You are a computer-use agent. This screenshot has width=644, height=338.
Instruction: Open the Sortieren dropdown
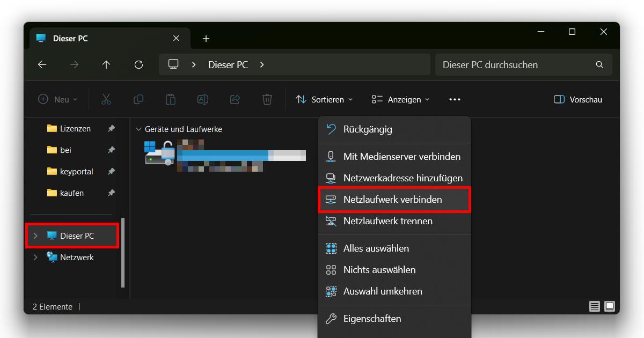(x=324, y=99)
